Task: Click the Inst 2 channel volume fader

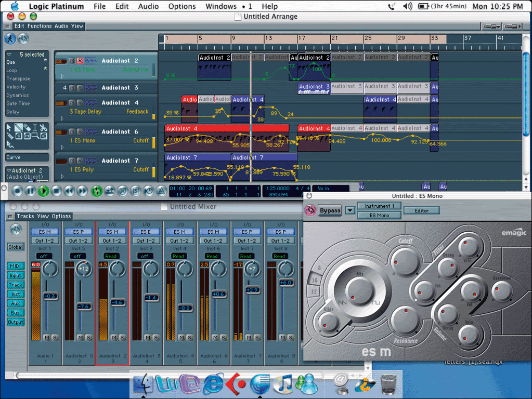Action: coord(118,302)
